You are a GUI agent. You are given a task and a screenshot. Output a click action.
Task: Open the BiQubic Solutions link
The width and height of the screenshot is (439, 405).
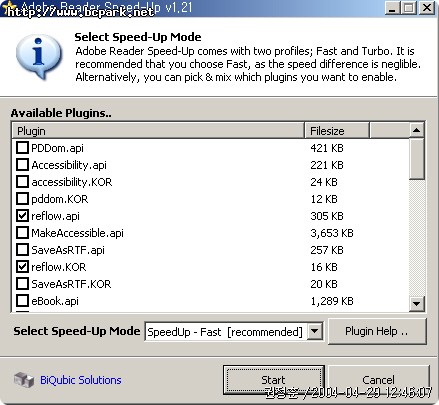point(81,380)
